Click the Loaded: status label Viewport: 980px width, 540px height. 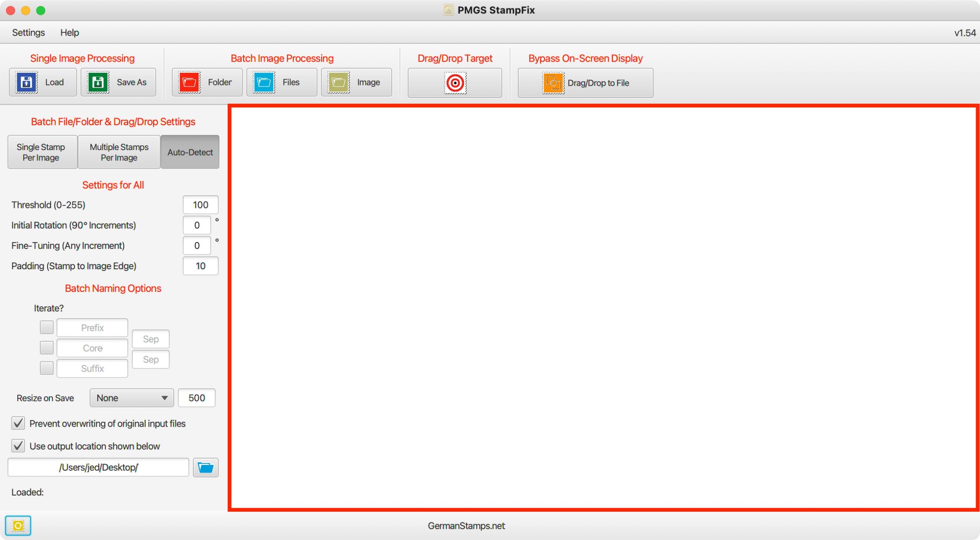tap(28, 492)
